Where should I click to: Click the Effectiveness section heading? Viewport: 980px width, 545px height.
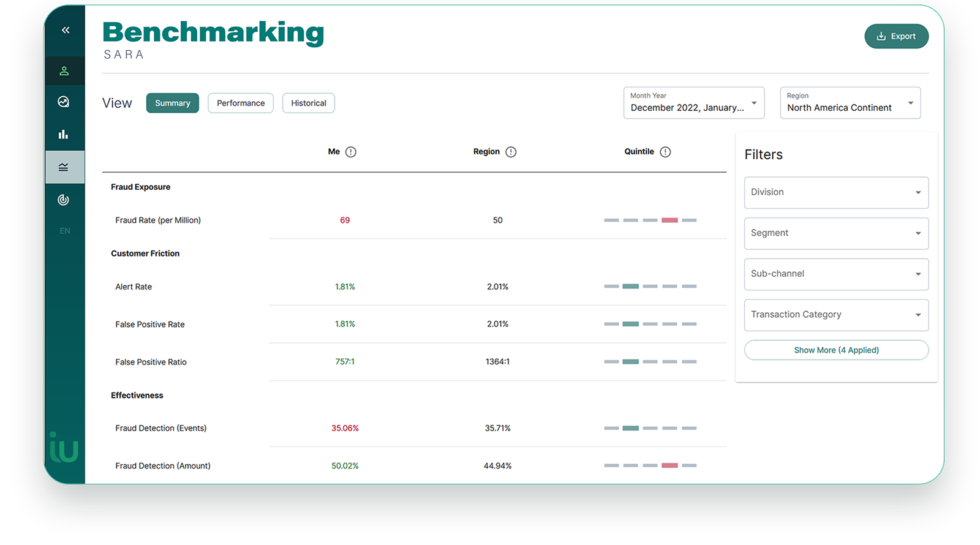137,396
